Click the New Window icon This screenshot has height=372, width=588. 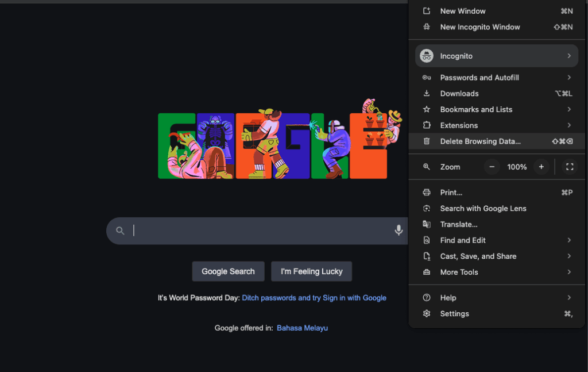point(427,11)
